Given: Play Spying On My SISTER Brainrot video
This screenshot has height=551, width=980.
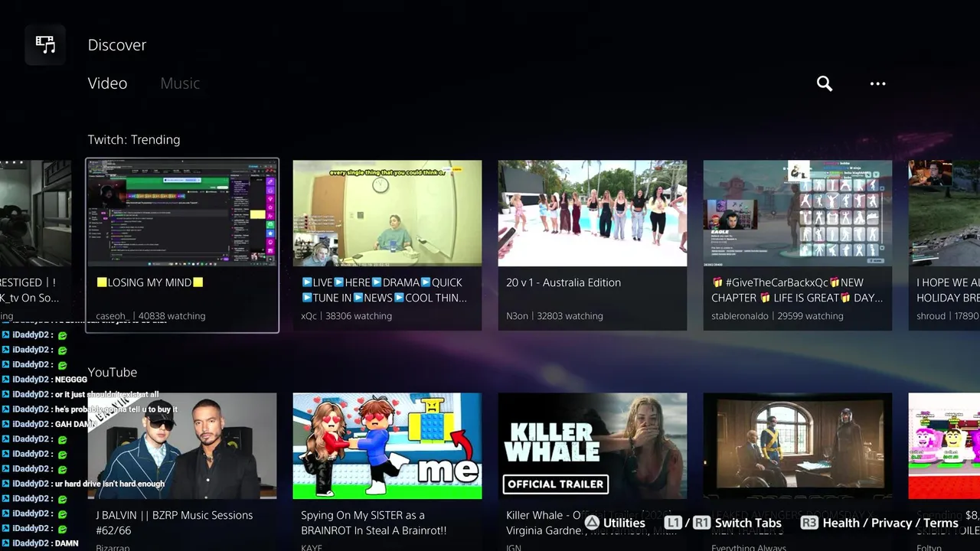Looking at the screenshot, I should pyautogui.click(x=387, y=446).
